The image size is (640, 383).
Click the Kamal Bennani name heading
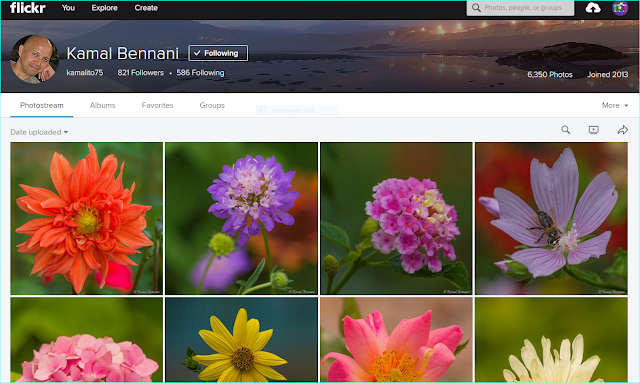point(123,53)
